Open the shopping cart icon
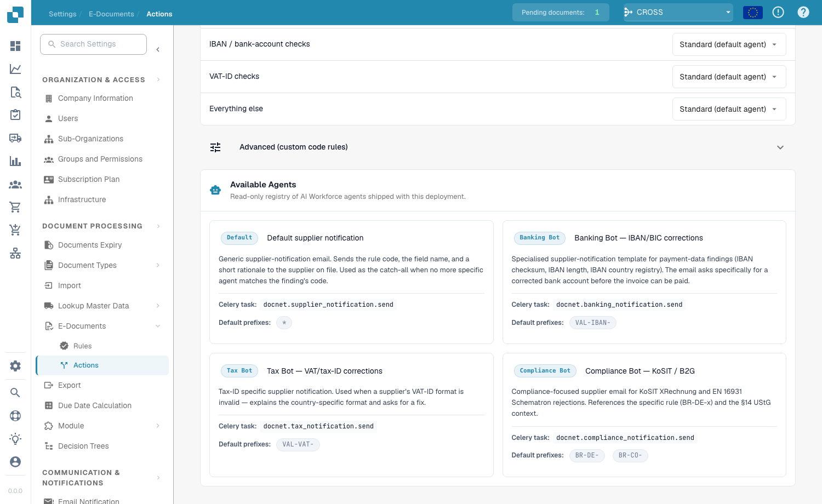This screenshot has height=504, width=822. click(15, 207)
